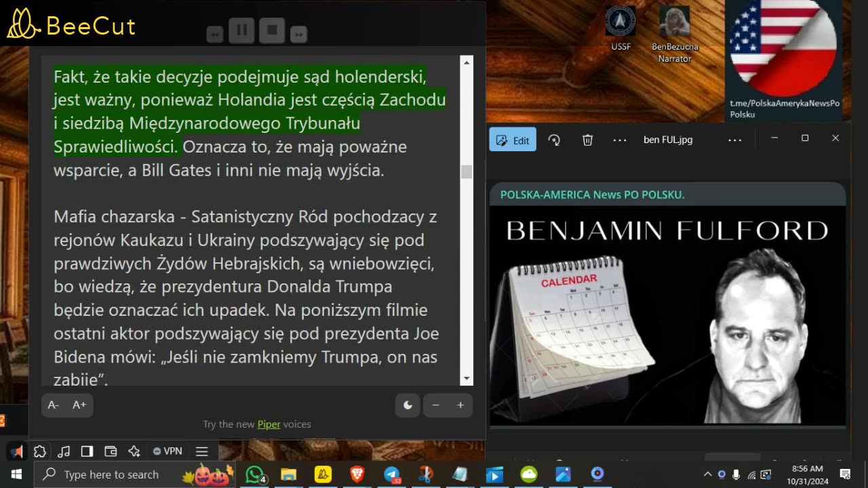Click the recorder icon in system tray

[722, 474]
